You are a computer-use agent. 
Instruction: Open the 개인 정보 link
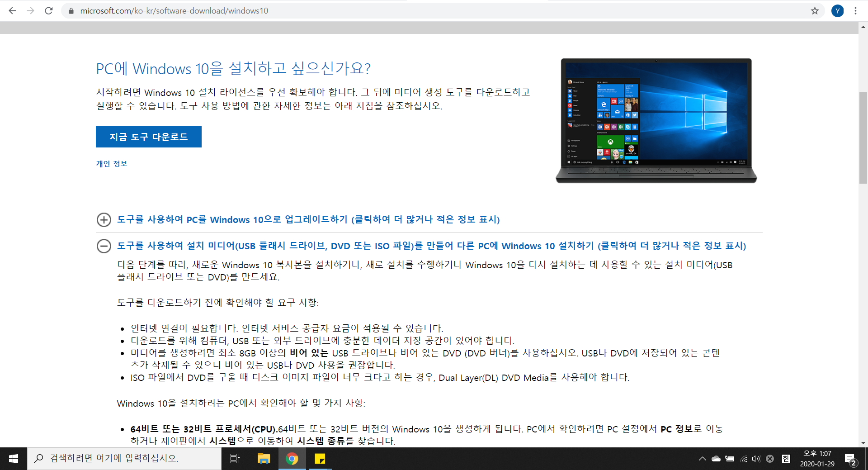(112, 164)
